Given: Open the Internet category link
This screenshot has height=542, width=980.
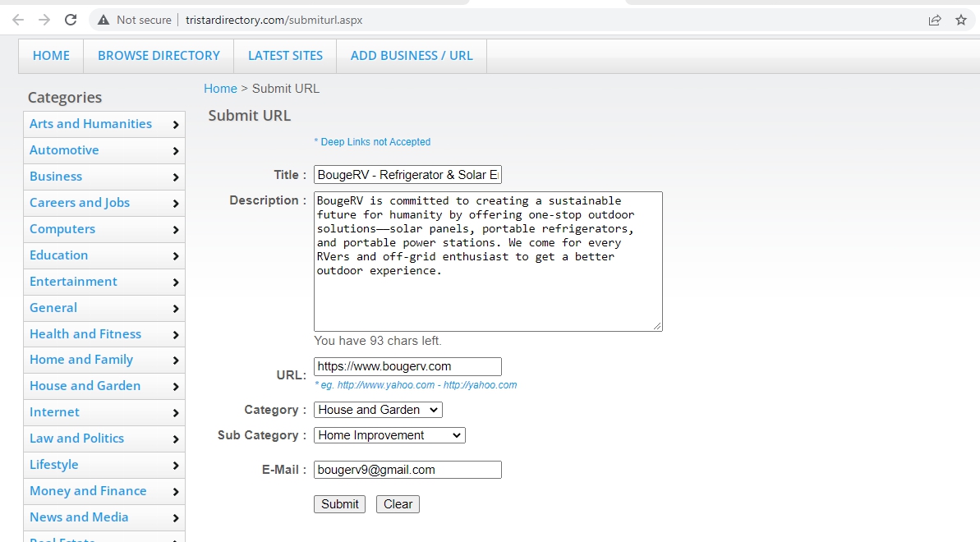Looking at the screenshot, I should 54,412.
